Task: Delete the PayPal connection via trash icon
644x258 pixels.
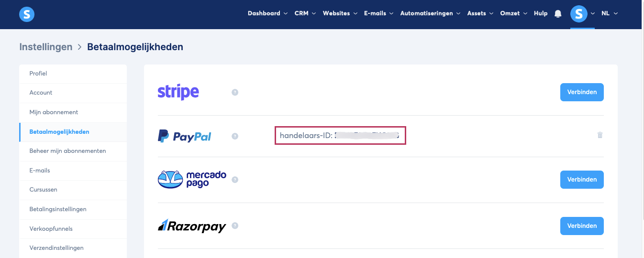Action: (600, 135)
